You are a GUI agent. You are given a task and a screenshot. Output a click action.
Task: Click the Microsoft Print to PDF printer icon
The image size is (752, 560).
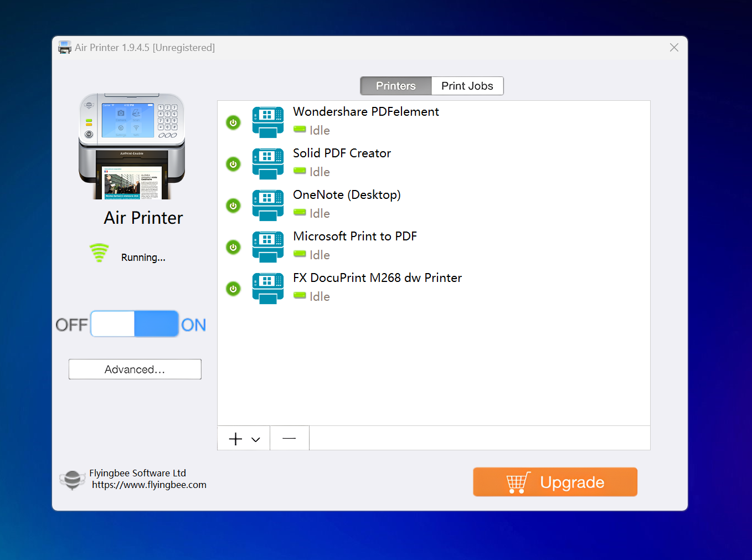(268, 247)
